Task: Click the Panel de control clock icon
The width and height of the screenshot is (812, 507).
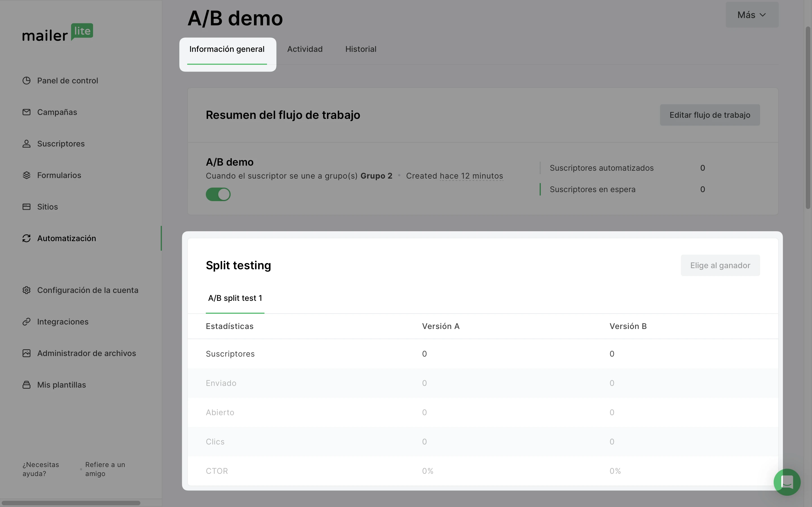Action: click(27, 81)
